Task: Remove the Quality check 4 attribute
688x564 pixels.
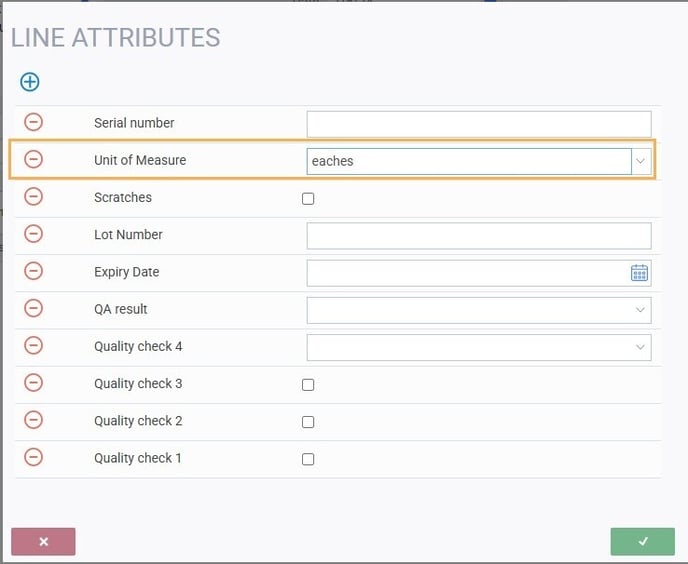Action: coord(33,345)
